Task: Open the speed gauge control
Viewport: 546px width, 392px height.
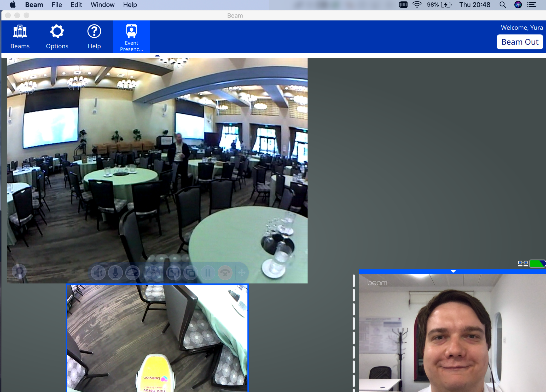Action: point(133,273)
